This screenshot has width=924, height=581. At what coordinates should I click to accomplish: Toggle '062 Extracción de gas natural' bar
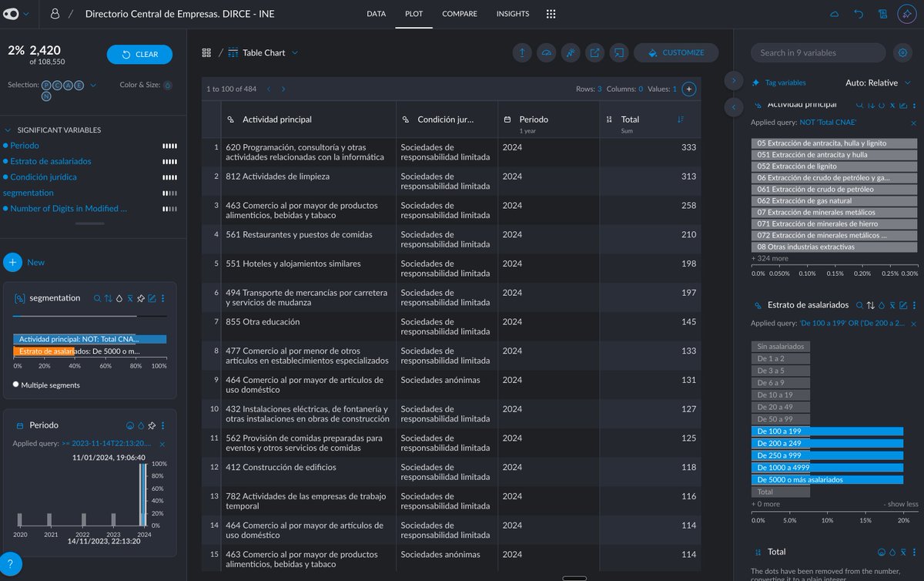click(x=835, y=200)
